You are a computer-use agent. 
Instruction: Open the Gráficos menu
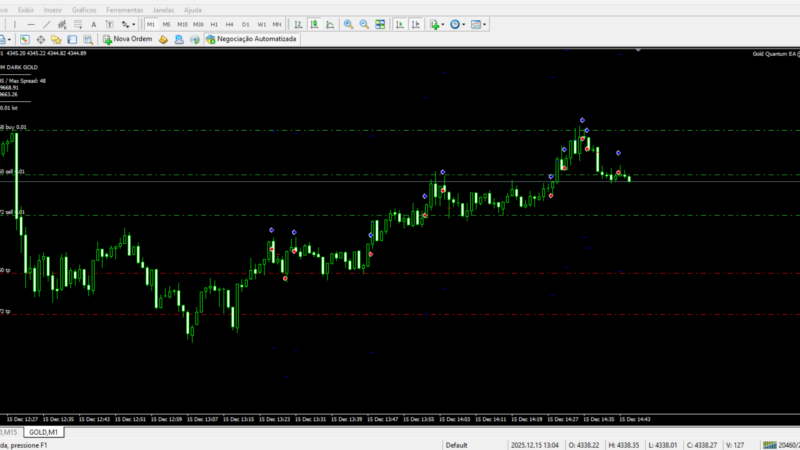(x=84, y=10)
